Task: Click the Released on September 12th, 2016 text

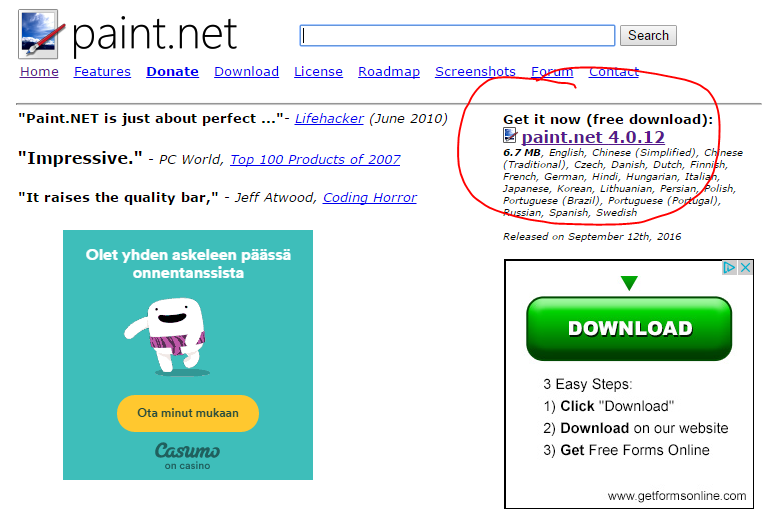Action: [x=592, y=236]
